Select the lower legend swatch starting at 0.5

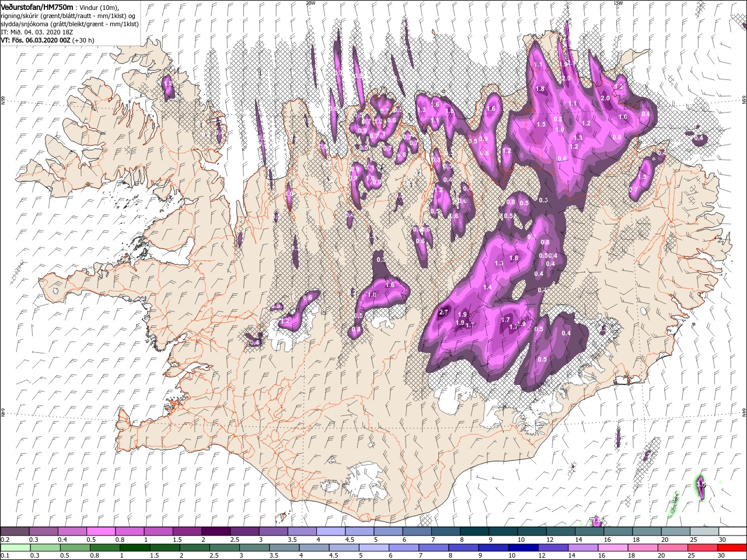75,548
